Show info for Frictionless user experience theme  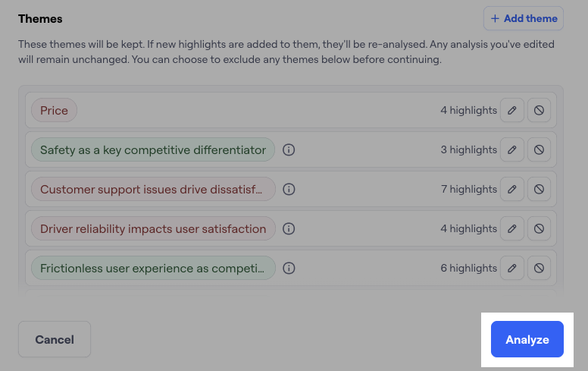[289, 269]
